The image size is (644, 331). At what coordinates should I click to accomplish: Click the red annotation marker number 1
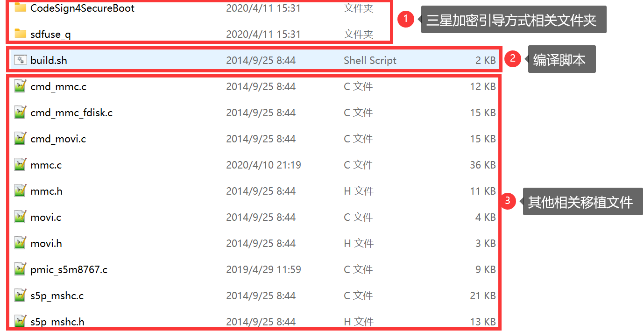pyautogui.click(x=406, y=19)
